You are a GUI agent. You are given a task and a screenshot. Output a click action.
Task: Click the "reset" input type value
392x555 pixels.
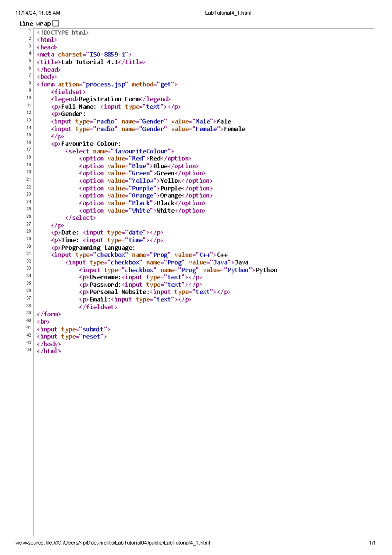[x=91, y=336]
